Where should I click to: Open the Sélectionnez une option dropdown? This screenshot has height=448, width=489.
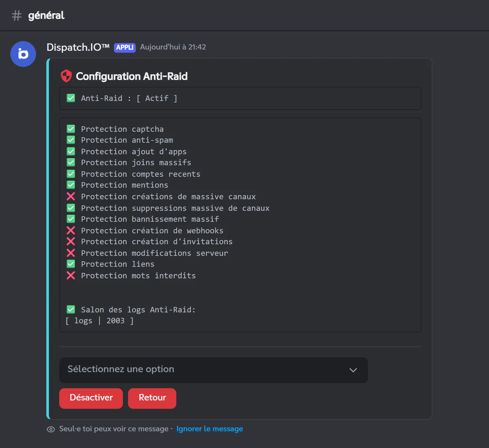[214, 370]
